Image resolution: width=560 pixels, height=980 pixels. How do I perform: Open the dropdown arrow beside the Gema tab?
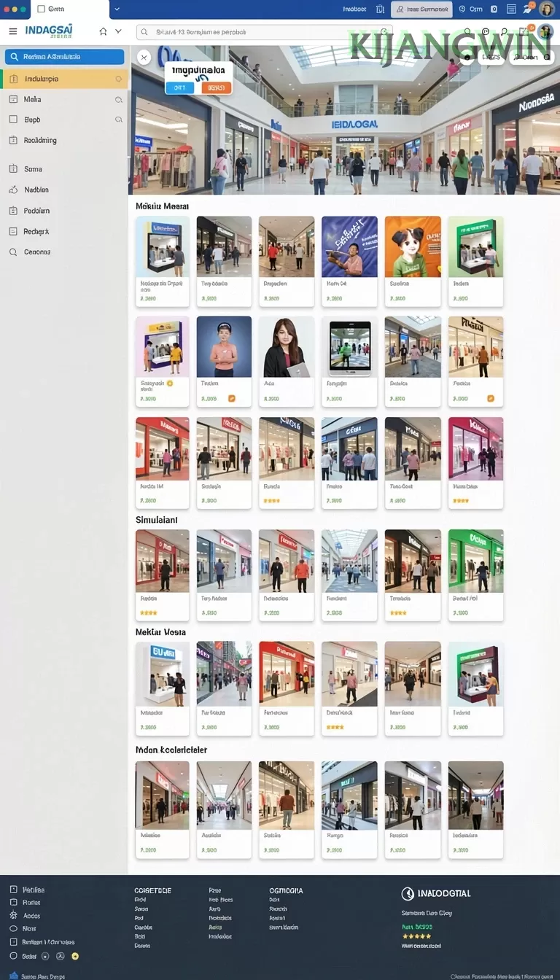[x=117, y=9]
